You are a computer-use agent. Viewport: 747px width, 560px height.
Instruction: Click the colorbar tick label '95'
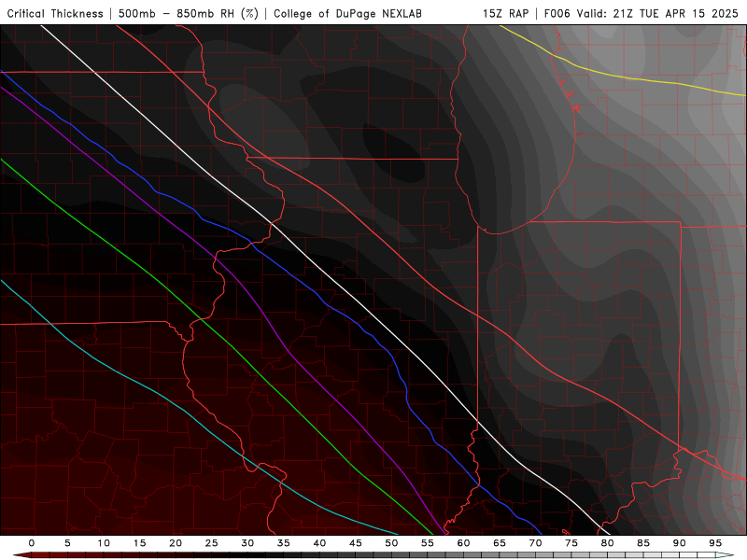715,543
